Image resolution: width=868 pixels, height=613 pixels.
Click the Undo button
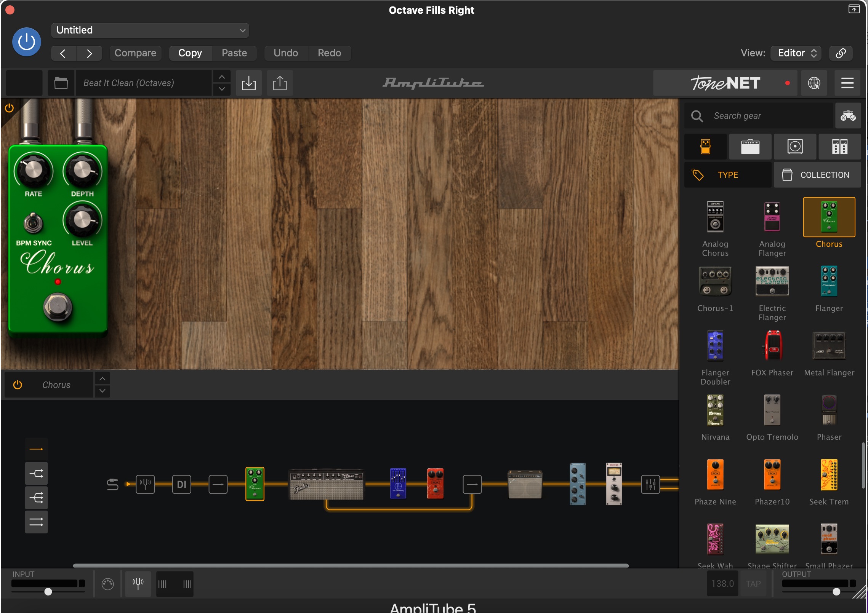coord(286,53)
